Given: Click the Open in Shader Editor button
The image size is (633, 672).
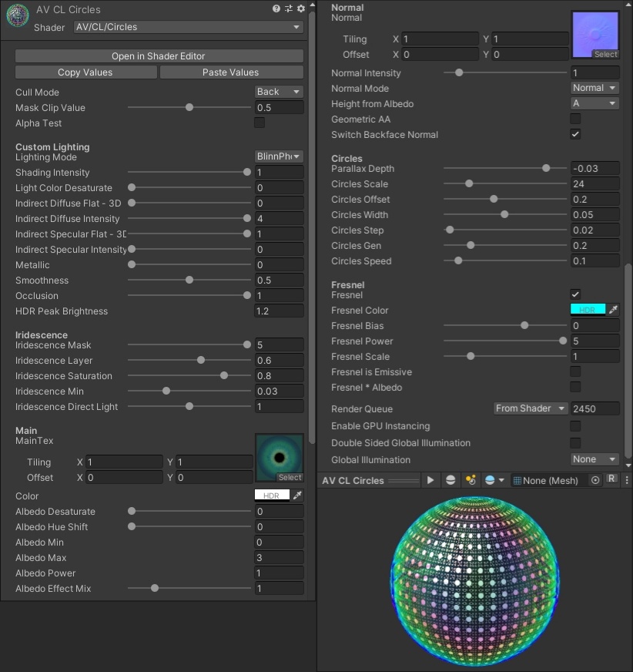Looking at the screenshot, I should click(x=158, y=55).
